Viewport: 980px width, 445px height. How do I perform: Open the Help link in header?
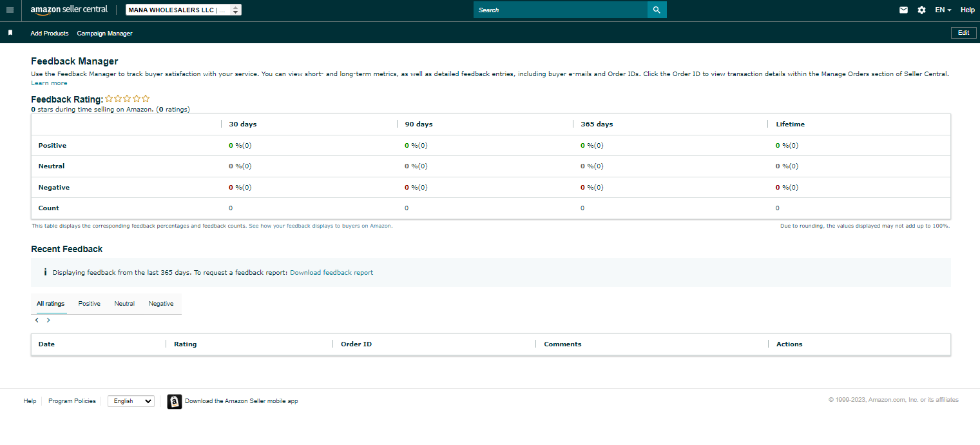click(x=967, y=10)
